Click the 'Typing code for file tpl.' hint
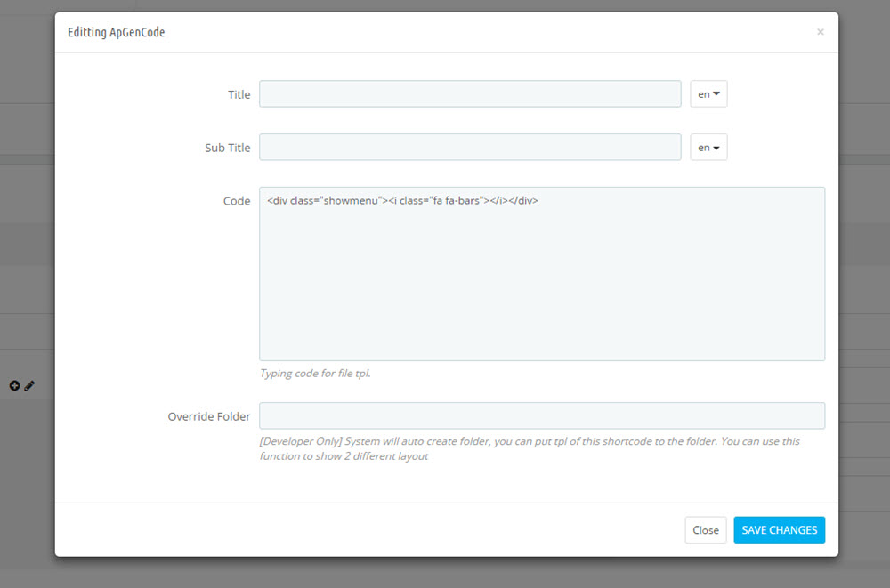This screenshot has height=588, width=890. point(315,373)
